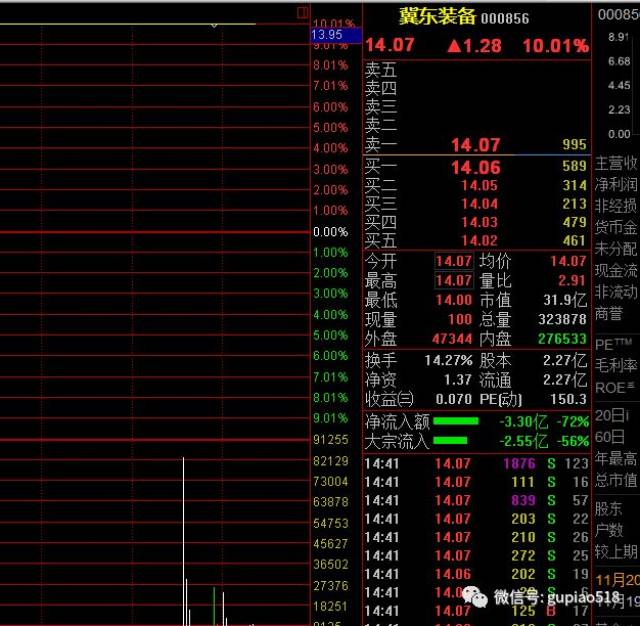The height and width of the screenshot is (626, 640).
Task: Click the block inflow percent -56%
Action: 573,441
